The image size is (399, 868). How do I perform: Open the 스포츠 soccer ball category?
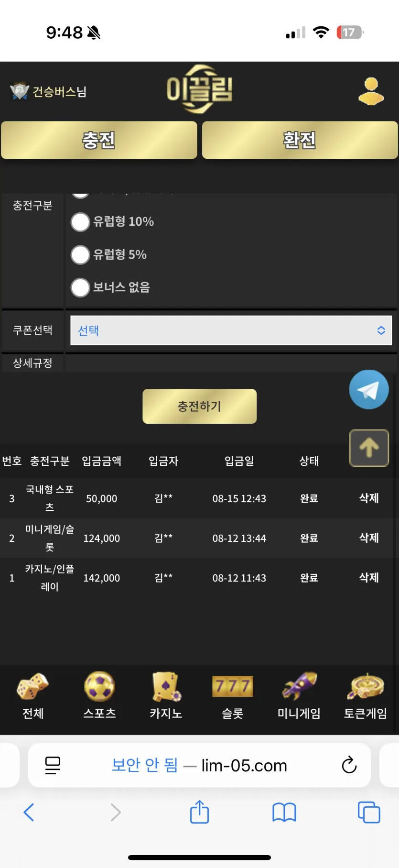[x=99, y=696]
